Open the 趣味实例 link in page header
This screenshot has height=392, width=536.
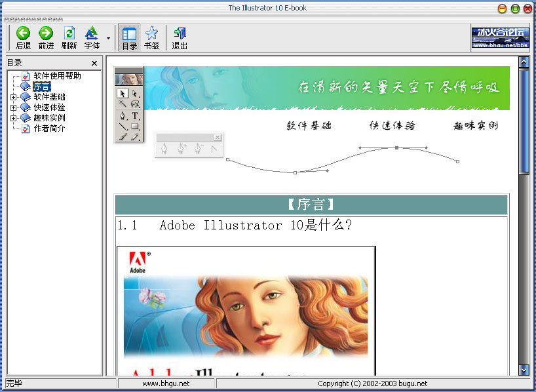click(x=476, y=126)
